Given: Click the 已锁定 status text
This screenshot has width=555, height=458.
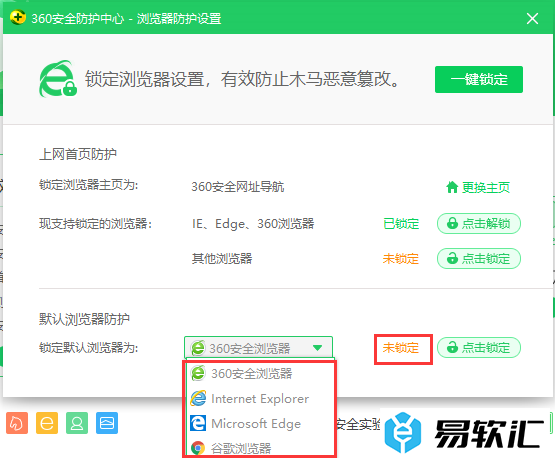Looking at the screenshot, I should [401, 224].
